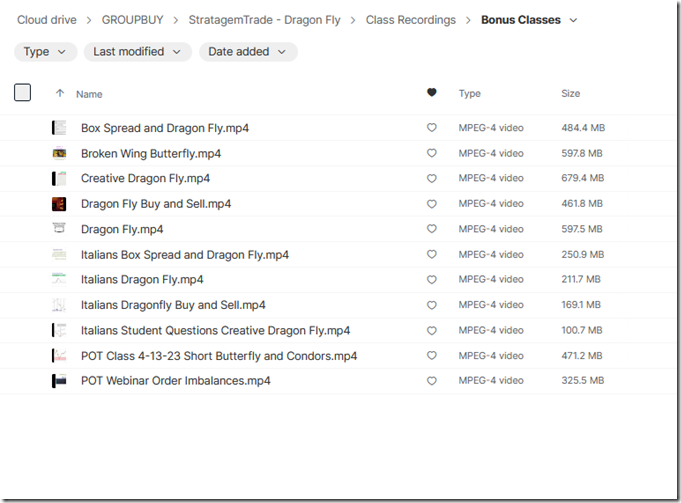Click filled heart favorites column header
The width and height of the screenshot is (681, 503).
[431, 92]
